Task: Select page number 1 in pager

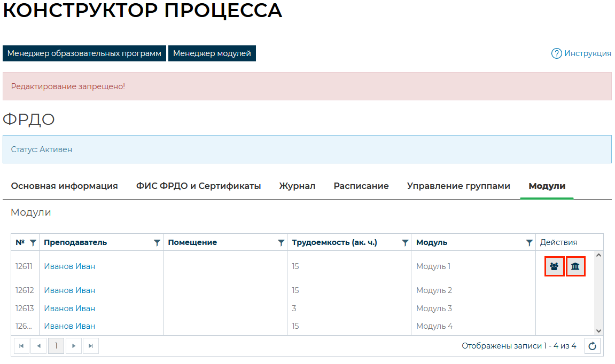Action: click(56, 346)
